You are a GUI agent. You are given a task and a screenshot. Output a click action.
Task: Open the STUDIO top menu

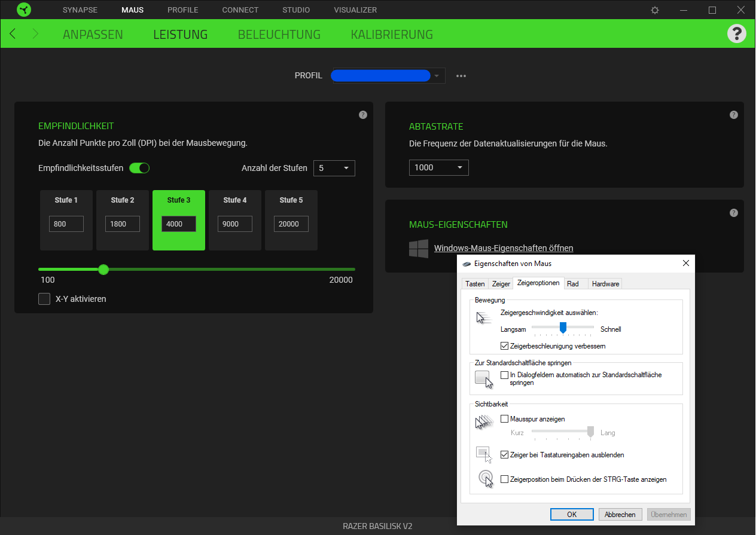pos(296,10)
